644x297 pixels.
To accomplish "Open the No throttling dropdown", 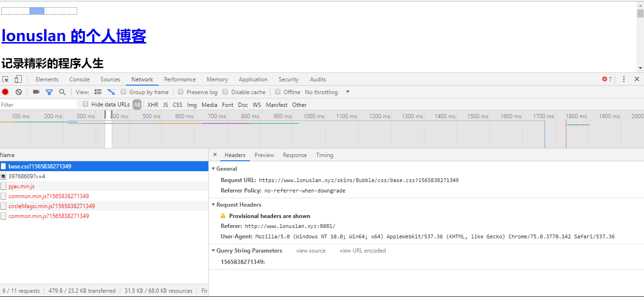I will [x=327, y=92].
